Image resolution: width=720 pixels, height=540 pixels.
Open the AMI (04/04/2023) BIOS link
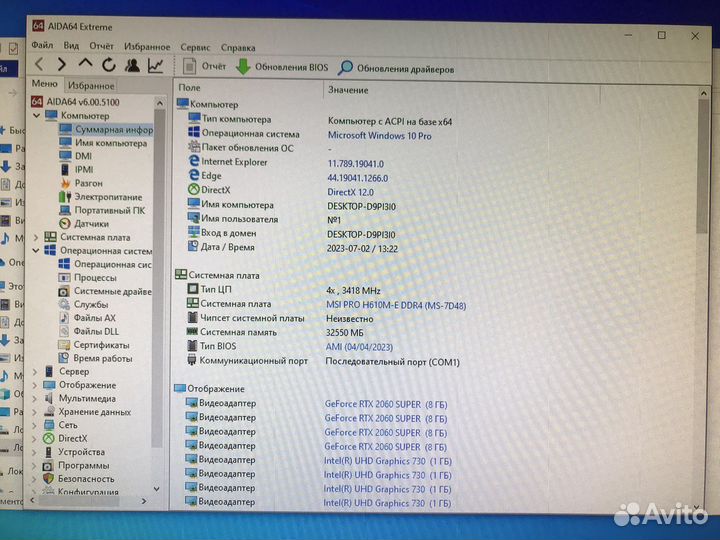(x=359, y=347)
